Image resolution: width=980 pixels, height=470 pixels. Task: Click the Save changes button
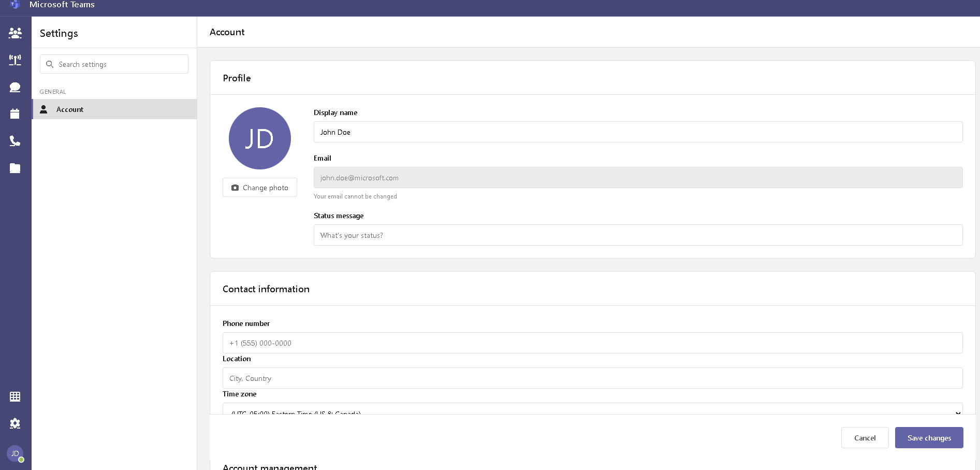point(929,437)
